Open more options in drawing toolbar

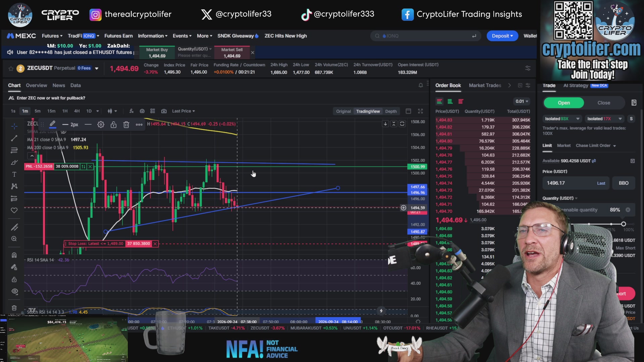click(139, 125)
